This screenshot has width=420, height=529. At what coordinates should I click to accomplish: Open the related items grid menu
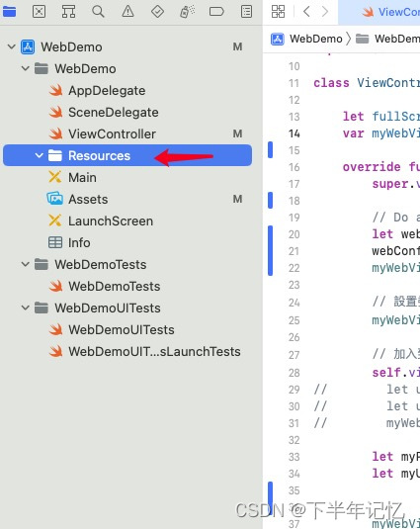tap(278, 12)
